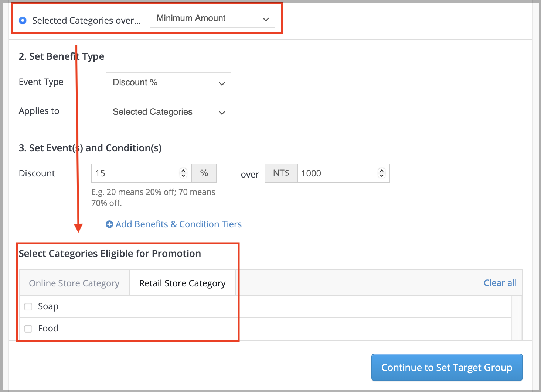Open the Event Type dropdown showing Discount %

pyautogui.click(x=169, y=82)
